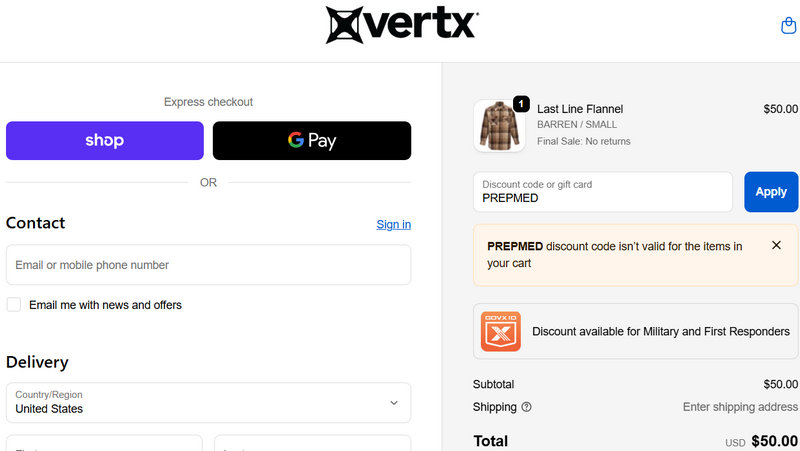The height and width of the screenshot is (451, 800).
Task: Click the Shipping help question mark icon
Action: click(526, 407)
